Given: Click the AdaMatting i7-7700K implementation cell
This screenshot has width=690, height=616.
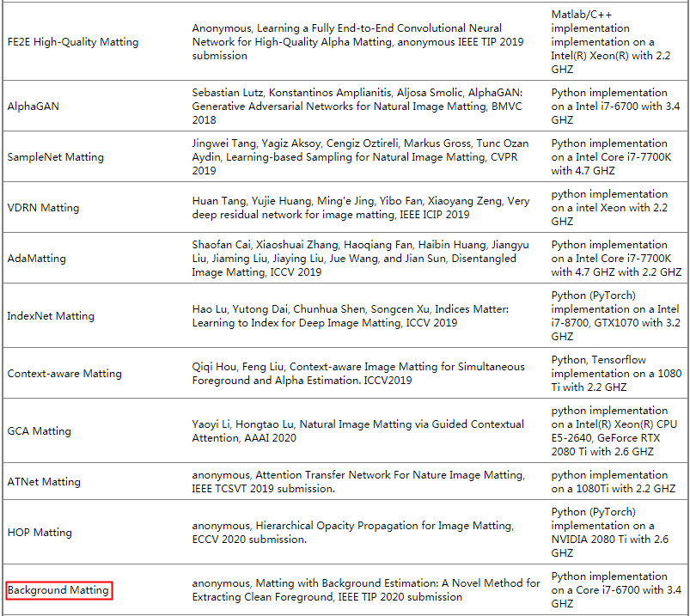Looking at the screenshot, I should pos(616,258).
